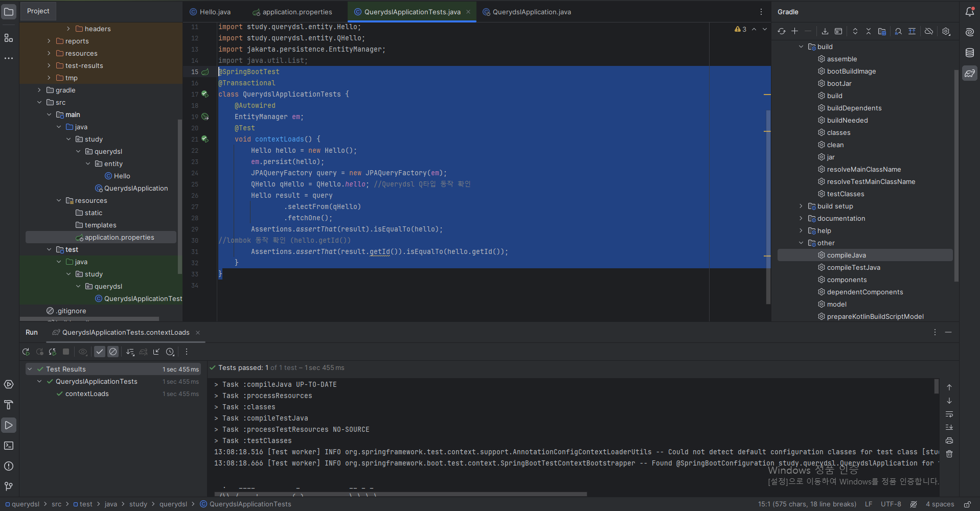Open Hello class in project tree

[x=117, y=176]
